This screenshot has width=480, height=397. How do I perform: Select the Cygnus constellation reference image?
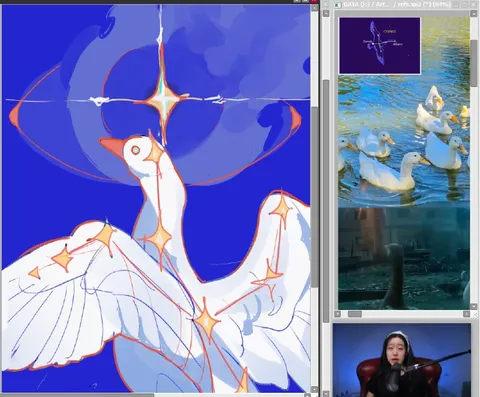click(380, 46)
